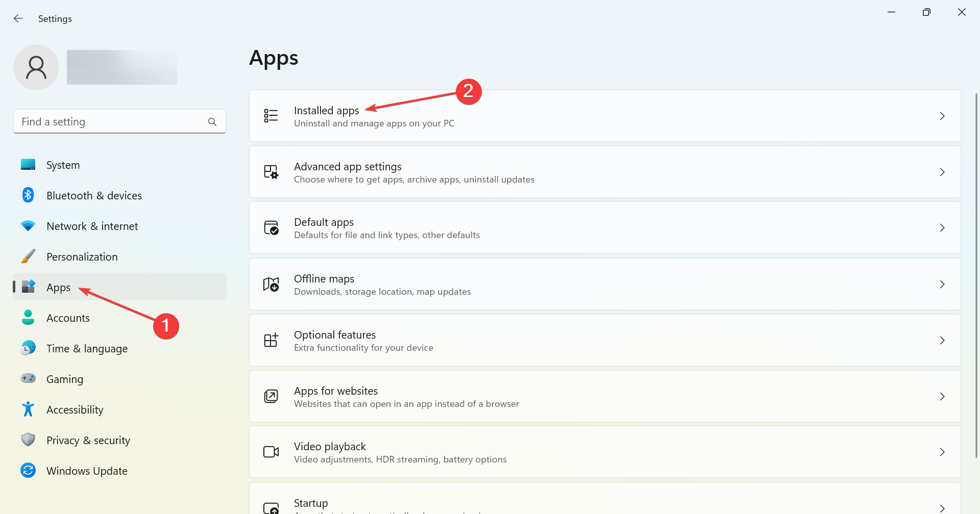Screen dimensions: 980x514
Task: Open the Gaming settings page
Action: [x=119, y=379]
